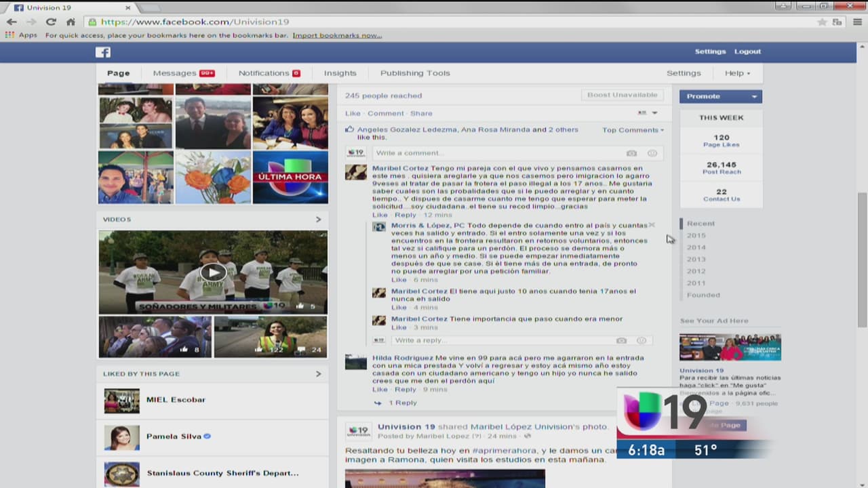Expand the Top Comments sort dropdown
The height and width of the screenshot is (488, 868).
633,130
